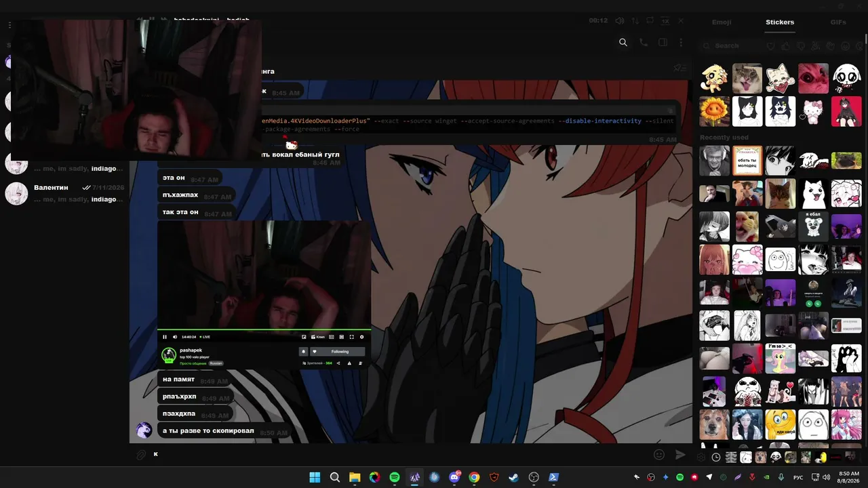
Task: Filter stickers by thumbs-down category
Action: point(800,46)
